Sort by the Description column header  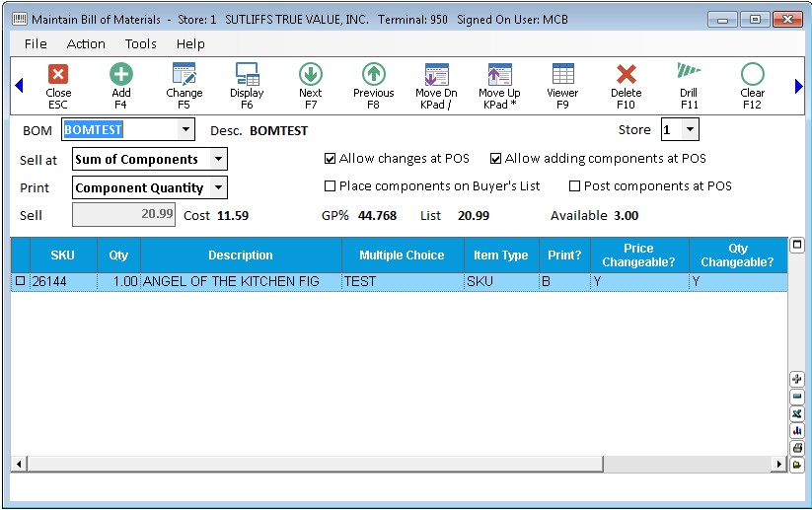pos(241,255)
